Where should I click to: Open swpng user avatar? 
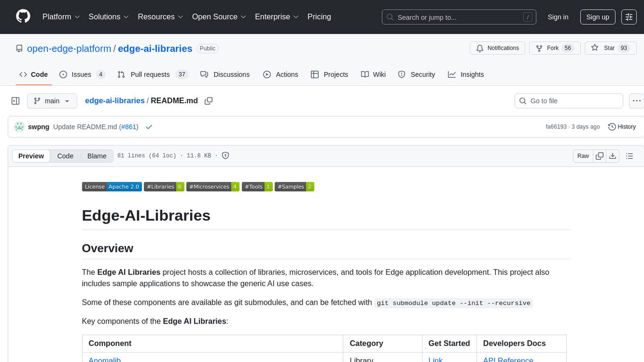[x=19, y=127]
